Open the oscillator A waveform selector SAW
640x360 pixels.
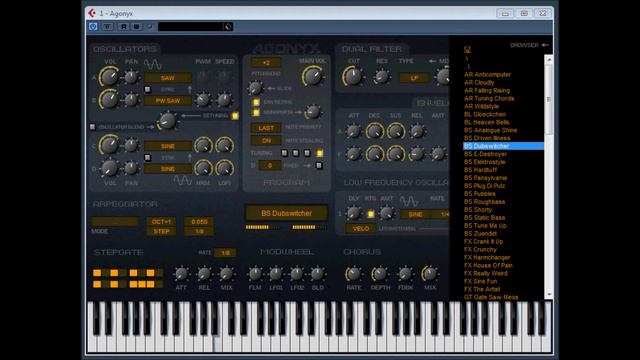(168, 78)
